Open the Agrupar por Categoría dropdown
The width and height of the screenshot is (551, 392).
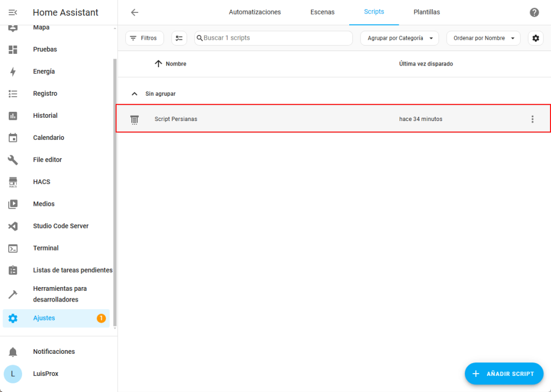click(x=399, y=38)
